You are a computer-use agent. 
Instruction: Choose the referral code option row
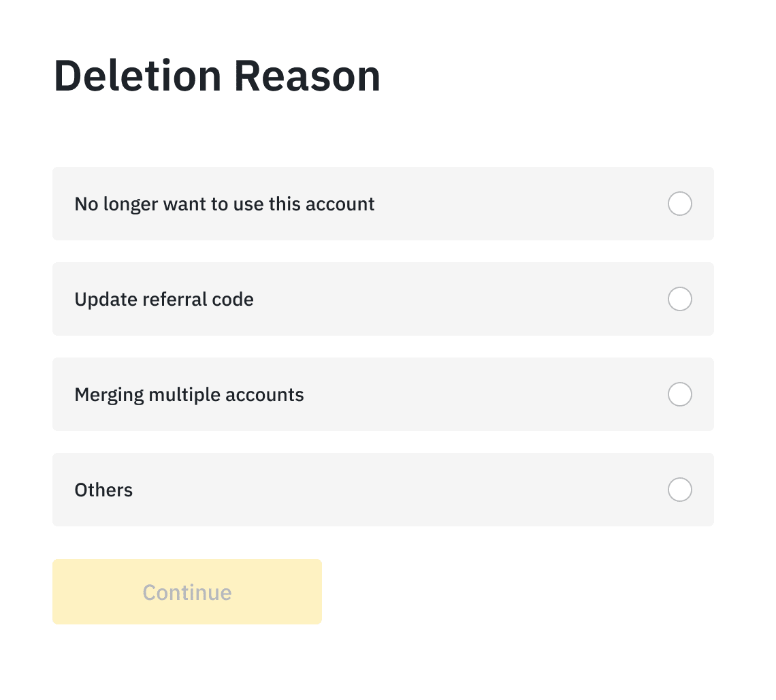pyautogui.click(x=383, y=299)
